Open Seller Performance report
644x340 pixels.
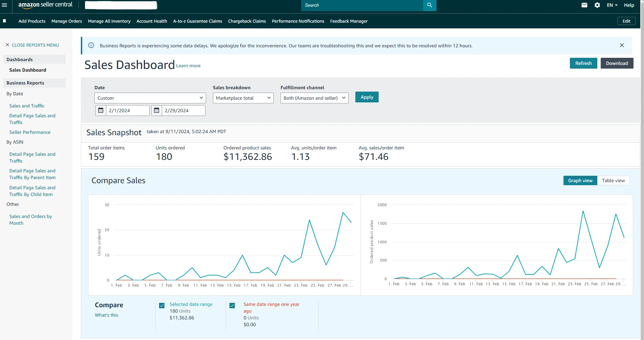30,132
